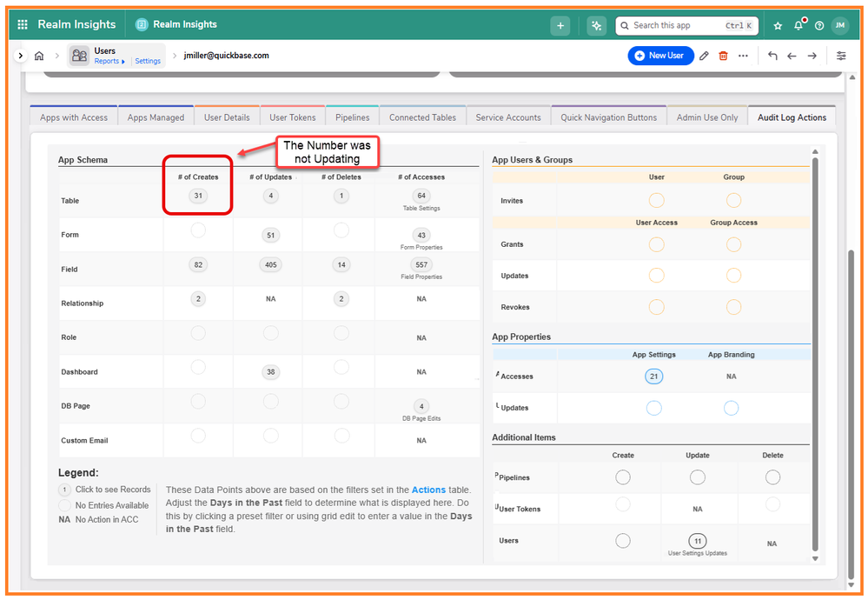
Task: Open page settings sliders icon
Action: coord(841,56)
